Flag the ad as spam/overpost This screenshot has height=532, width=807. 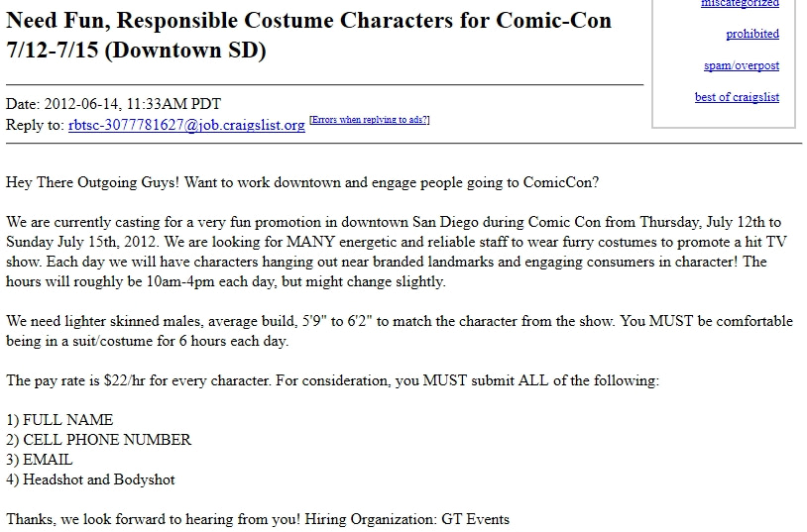pos(742,65)
